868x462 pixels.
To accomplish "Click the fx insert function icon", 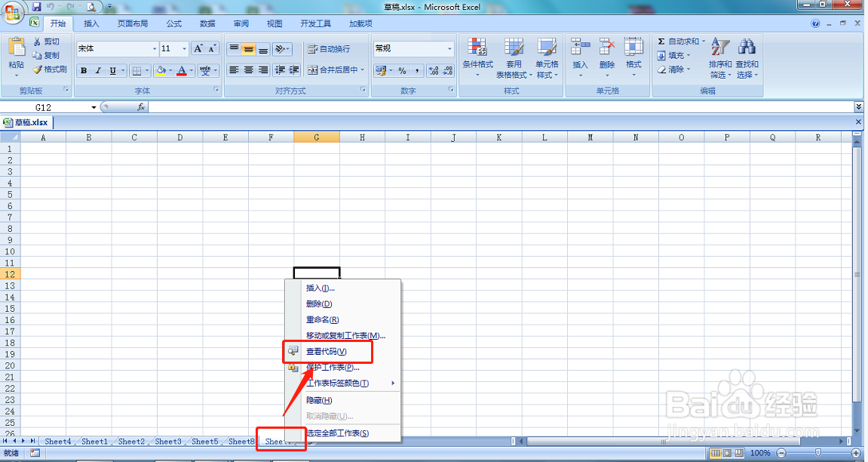I will 141,107.
